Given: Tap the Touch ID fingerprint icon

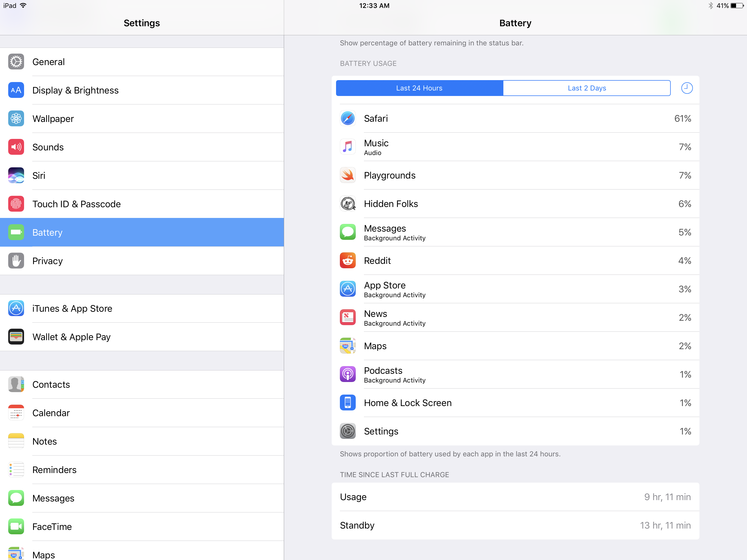Looking at the screenshot, I should [16, 204].
